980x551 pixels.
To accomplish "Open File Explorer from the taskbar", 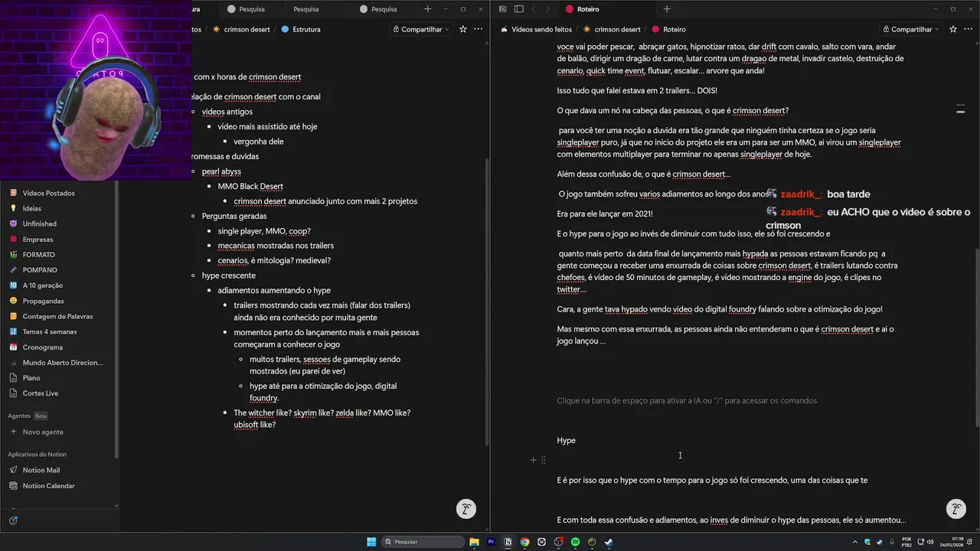I will point(475,542).
